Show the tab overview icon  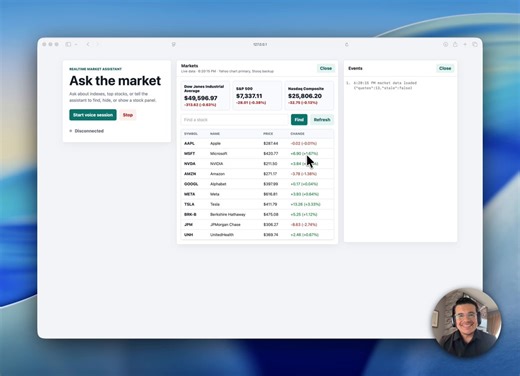[x=475, y=44]
